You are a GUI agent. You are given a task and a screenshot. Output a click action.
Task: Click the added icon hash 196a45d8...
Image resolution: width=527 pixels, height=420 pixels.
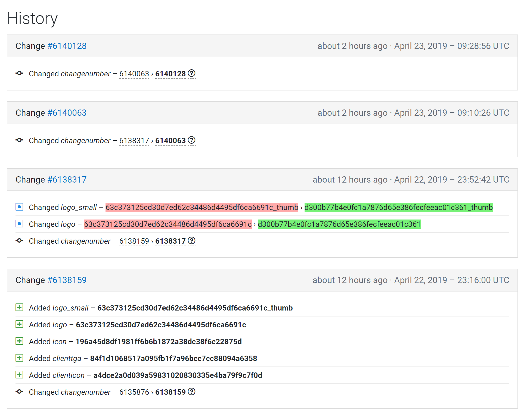[159, 342]
